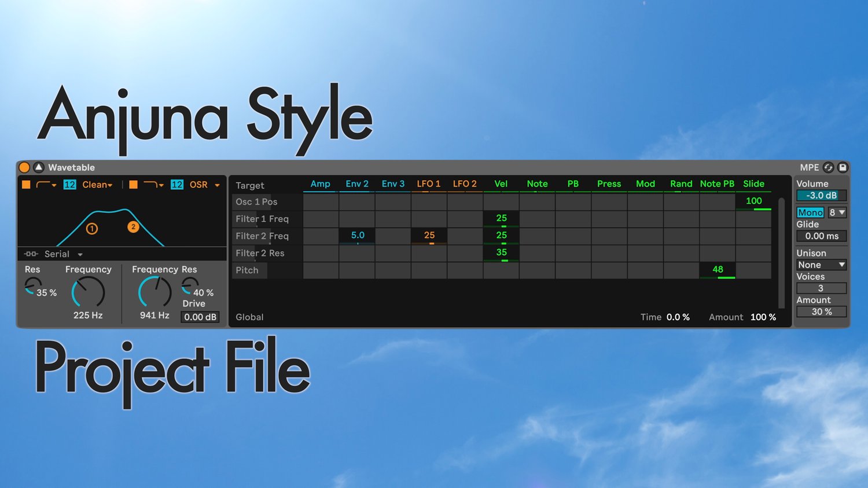The image size is (868, 488).
Task: Click Filter 1 Res knob at 35 %
Action: tap(32, 285)
